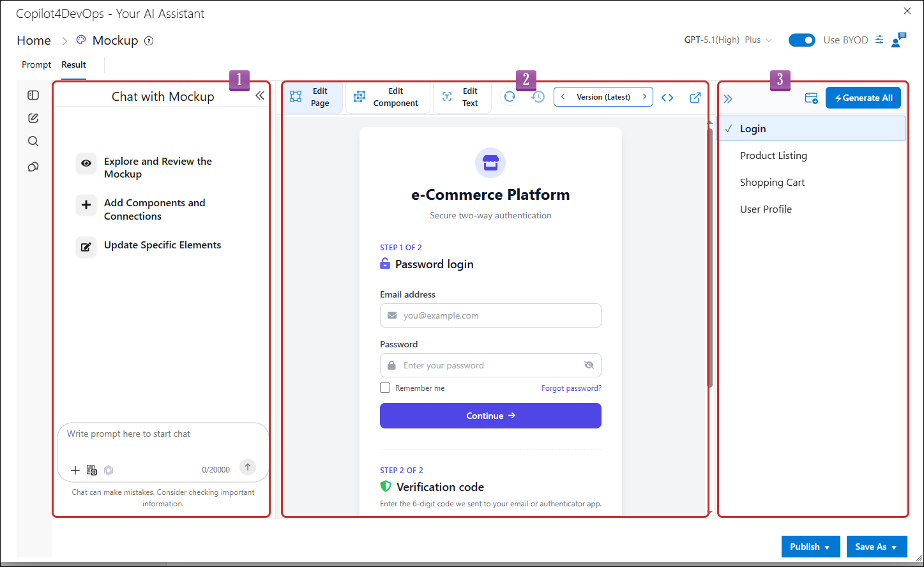
Task: Open the BYOD settings sliders icon
Action: pyautogui.click(x=879, y=40)
